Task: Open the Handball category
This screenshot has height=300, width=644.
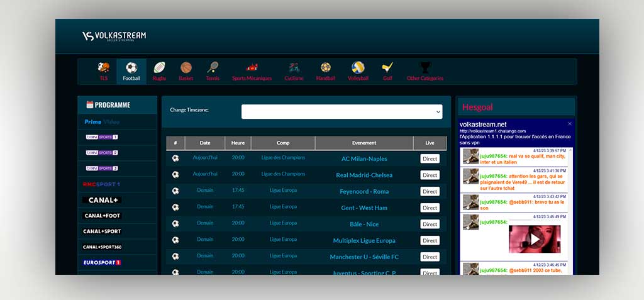Action: (326, 71)
